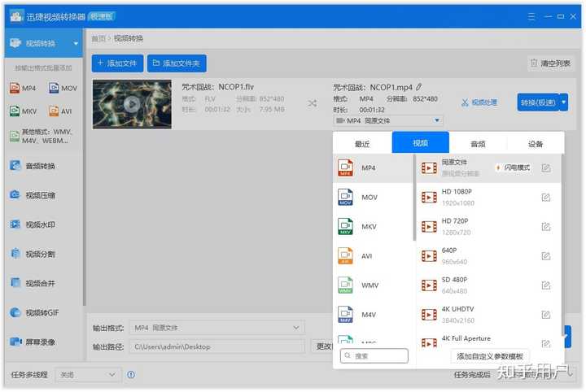The height and width of the screenshot is (392, 586).
Task: Open the 输出格式 output format combo box
Action: [217, 328]
